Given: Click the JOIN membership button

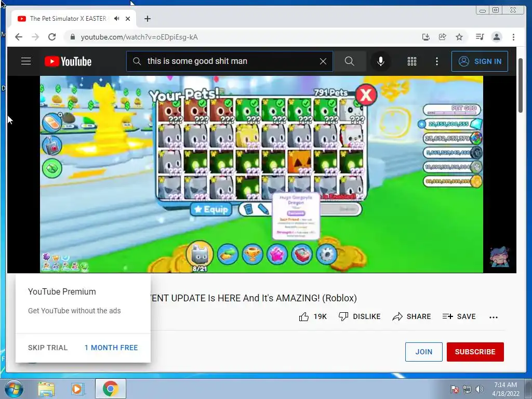Looking at the screenshot, I should tap(424, 352).
